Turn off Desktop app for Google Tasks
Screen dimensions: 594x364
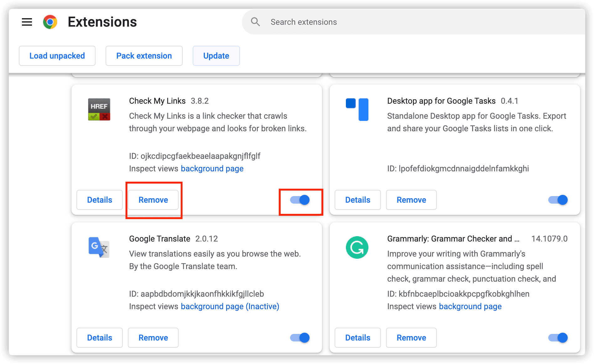(558, 200)
